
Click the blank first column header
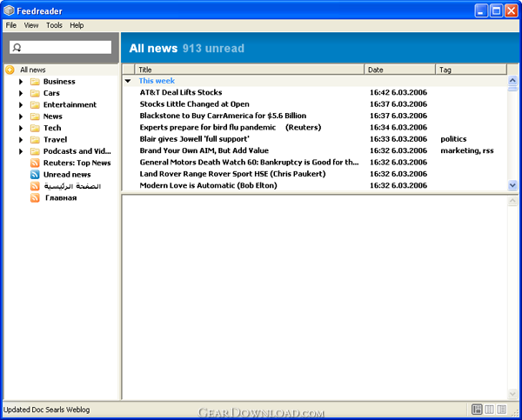coord(129,70)
